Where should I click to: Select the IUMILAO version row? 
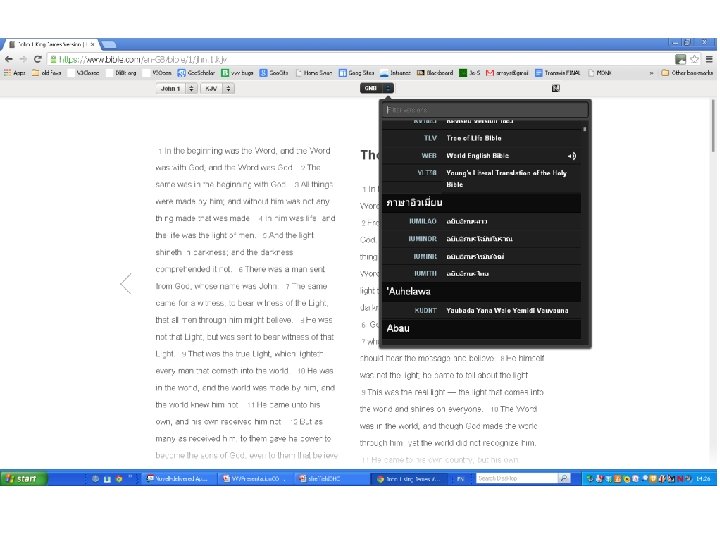pyautogui.click(x=481, y=221)
